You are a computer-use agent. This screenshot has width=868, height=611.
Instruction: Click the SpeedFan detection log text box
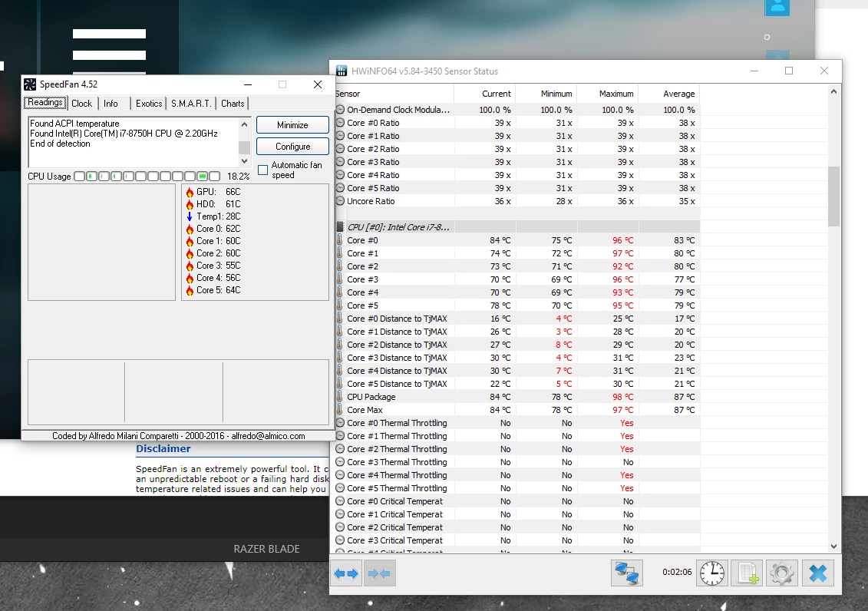[x=134, y=142]
